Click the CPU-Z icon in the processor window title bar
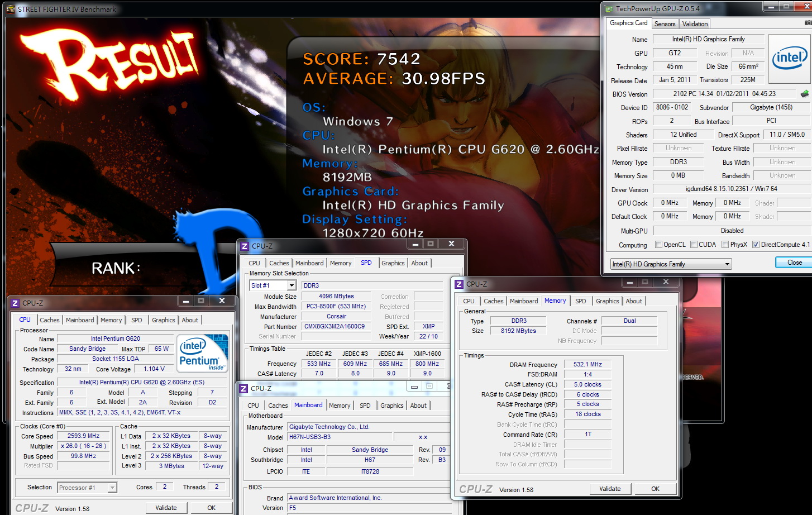Screen dimensions: 812x515 tap(15, 303)
